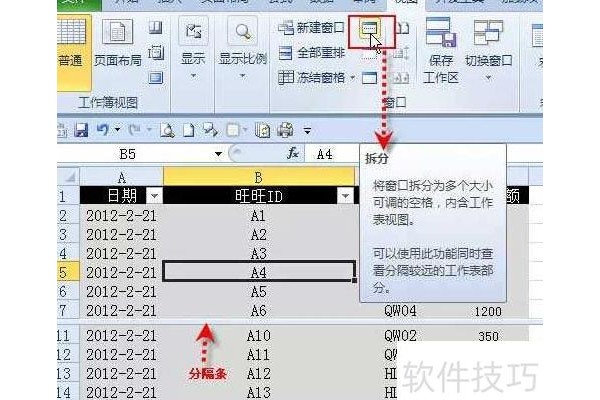Click the cell showing 350
Viewport: 600px width, 400px height.
(488, 336)
